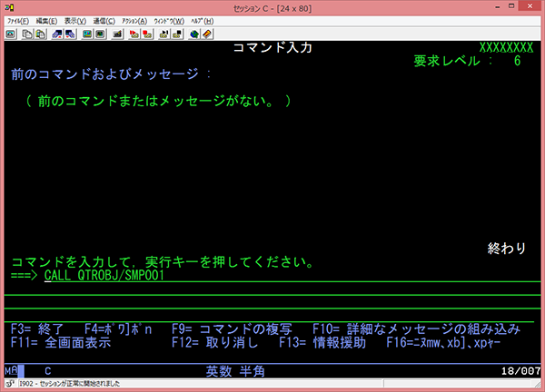Screen dimensions: 545x392
Task: Open the 通信(C) menu
Action: click(x=104, y=20)
